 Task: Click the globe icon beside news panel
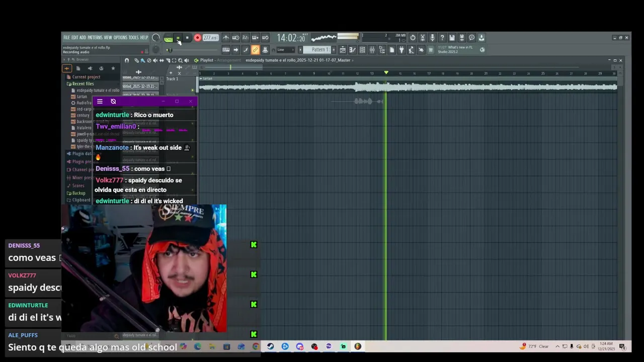tap(482, 50)
